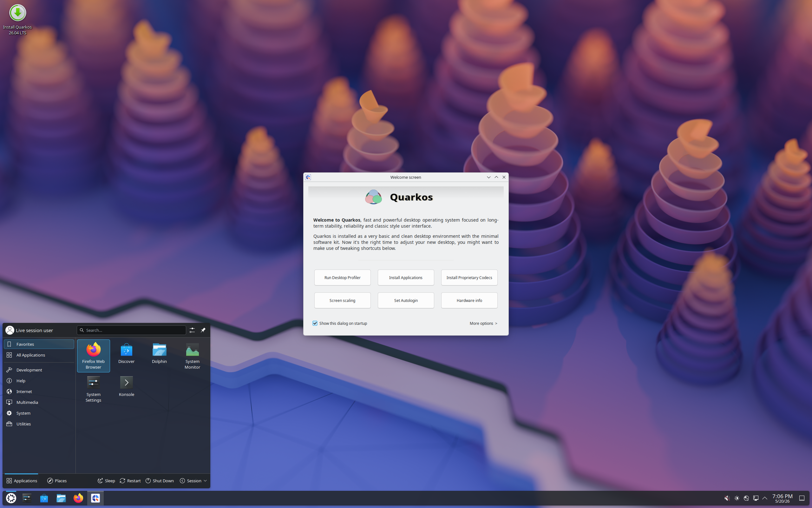
Task: Click Run Desktop Profiler
Action: [342, 277]
